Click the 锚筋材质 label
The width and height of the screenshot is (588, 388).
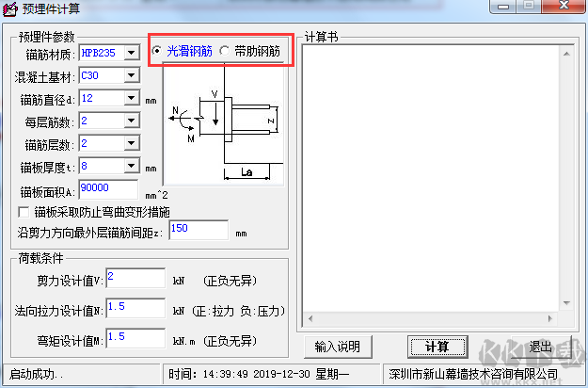click(x=50, y=55)
